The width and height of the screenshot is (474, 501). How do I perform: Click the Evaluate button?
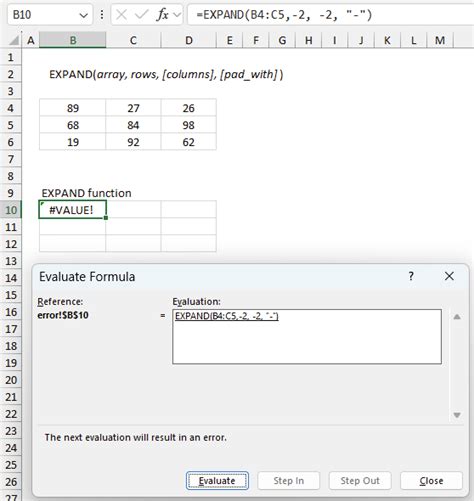(x=217, y=481)
